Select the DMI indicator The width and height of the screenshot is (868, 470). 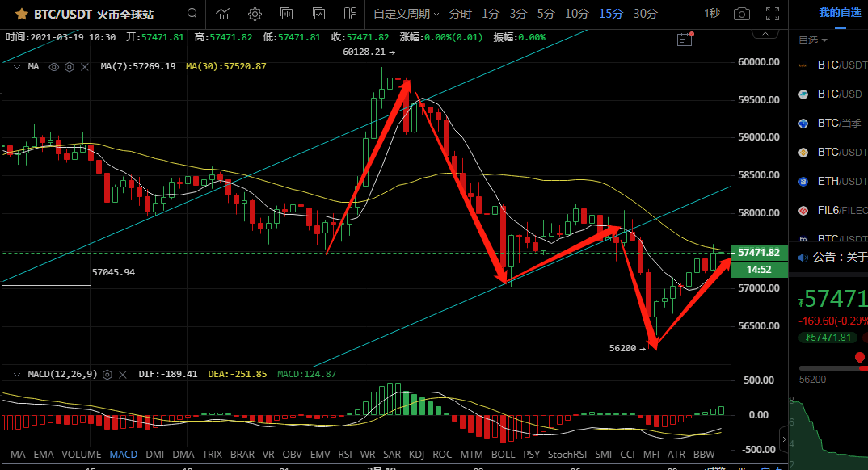click(x=155, y=455)
